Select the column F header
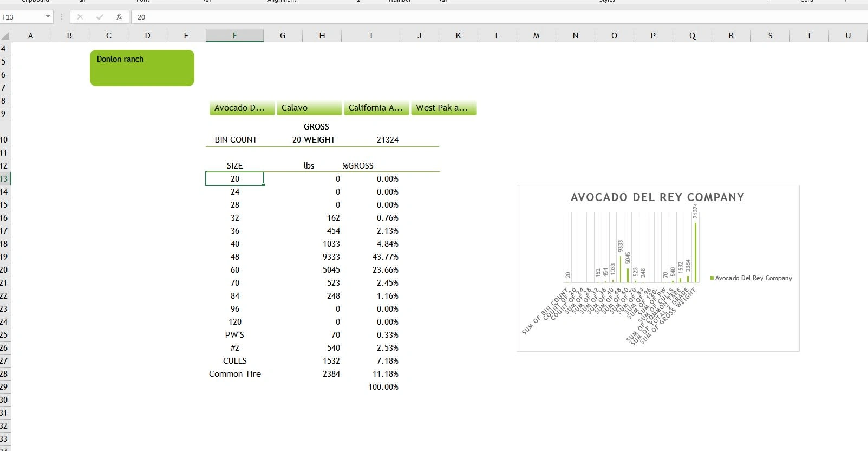This screenshot has width=868, height=451. pyautogui.click(x=234, y=36)
